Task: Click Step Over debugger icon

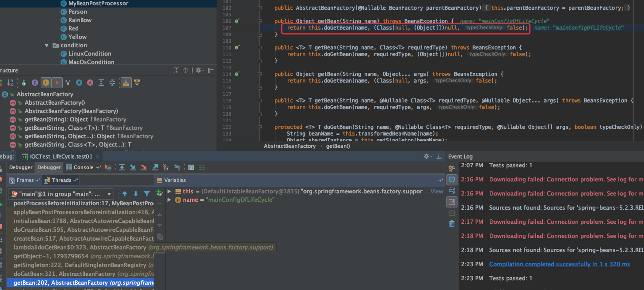Action: [122, 167]
